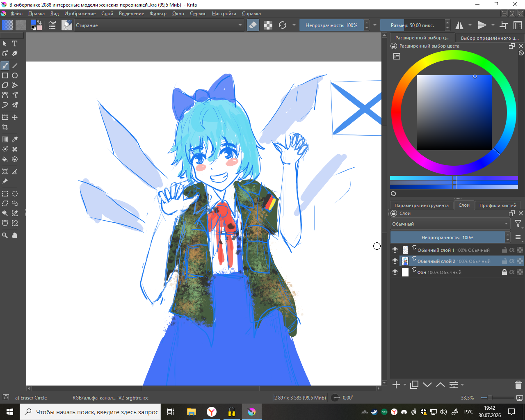
Task: Switch to Профили кистей tab
Action: [498, 205]
